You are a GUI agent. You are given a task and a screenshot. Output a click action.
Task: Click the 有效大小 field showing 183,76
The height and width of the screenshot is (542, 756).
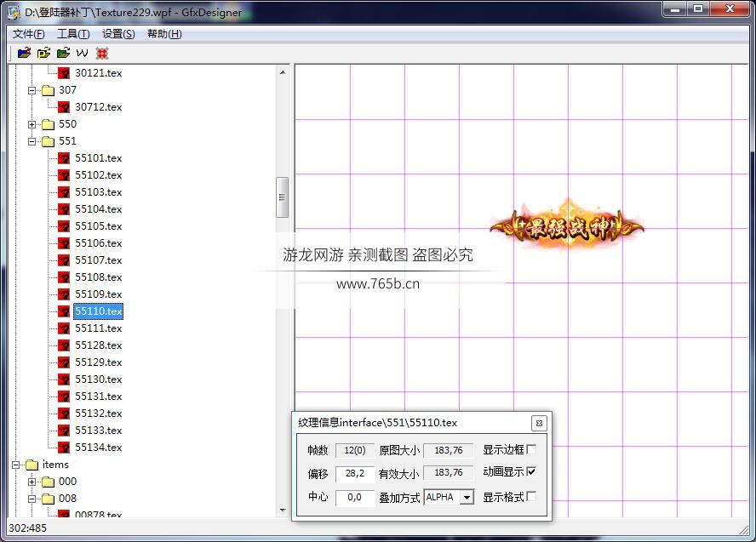[x=449, y=472]
